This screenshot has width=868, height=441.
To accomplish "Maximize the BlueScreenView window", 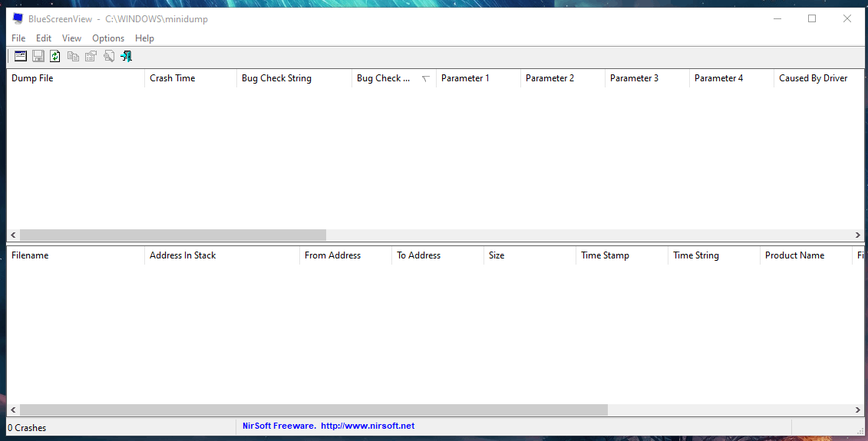I will coord(811,19).
